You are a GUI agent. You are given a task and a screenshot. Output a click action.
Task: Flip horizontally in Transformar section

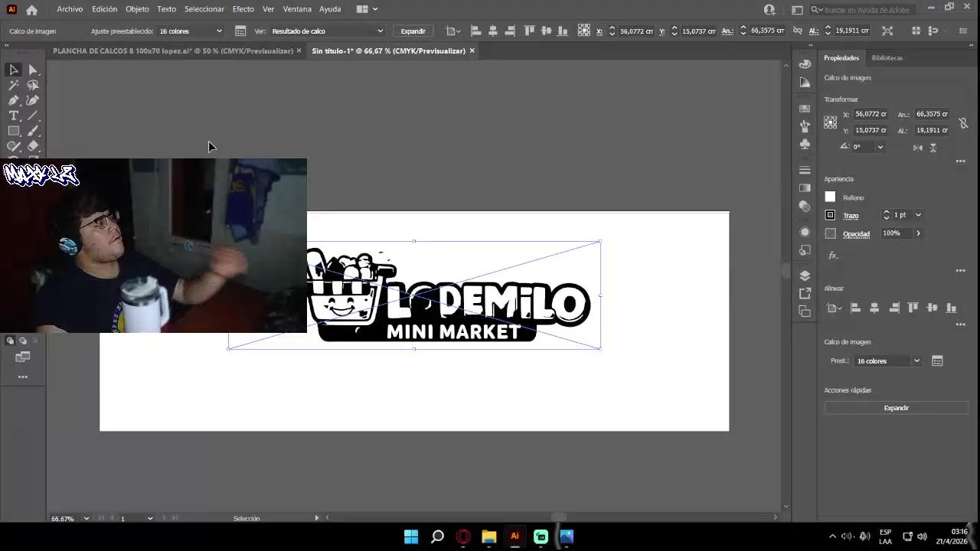point(918,147)
